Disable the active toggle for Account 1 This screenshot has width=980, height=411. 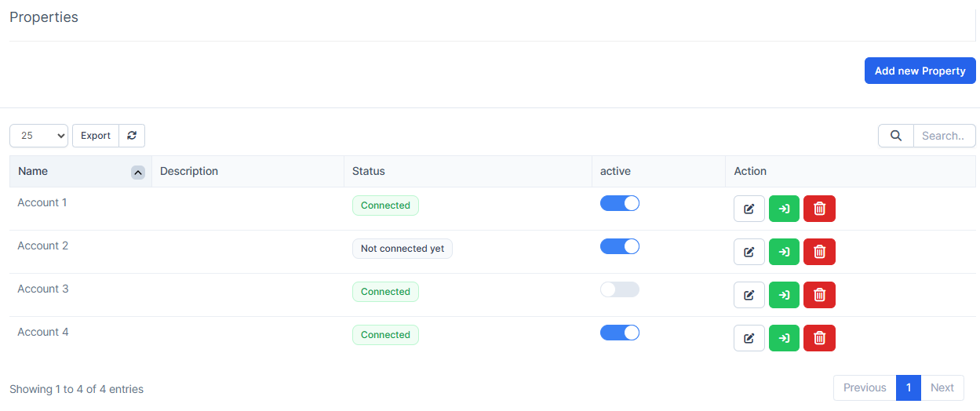click(x=620, y=203)
